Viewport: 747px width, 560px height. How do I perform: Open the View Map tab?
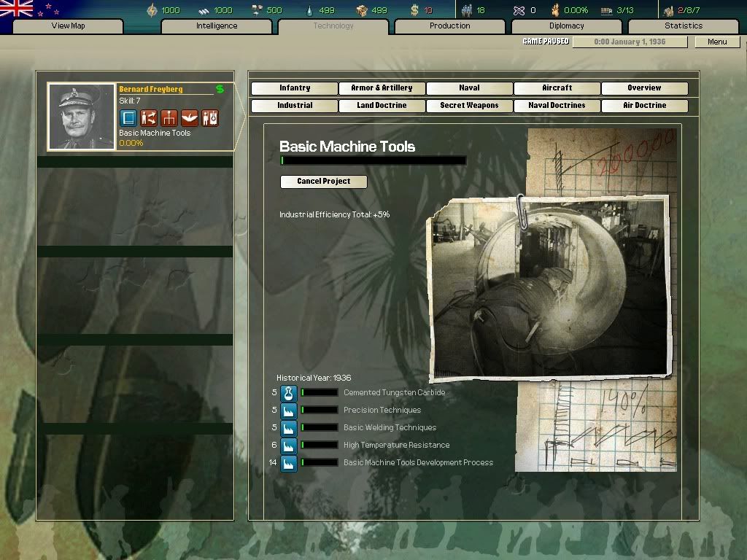coord(68,26)
